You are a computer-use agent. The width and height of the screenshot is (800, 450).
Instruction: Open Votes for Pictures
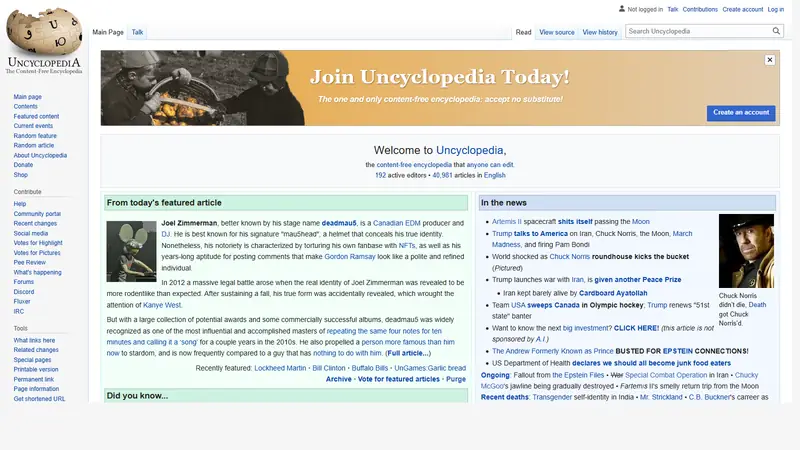(x=37, y=253)
